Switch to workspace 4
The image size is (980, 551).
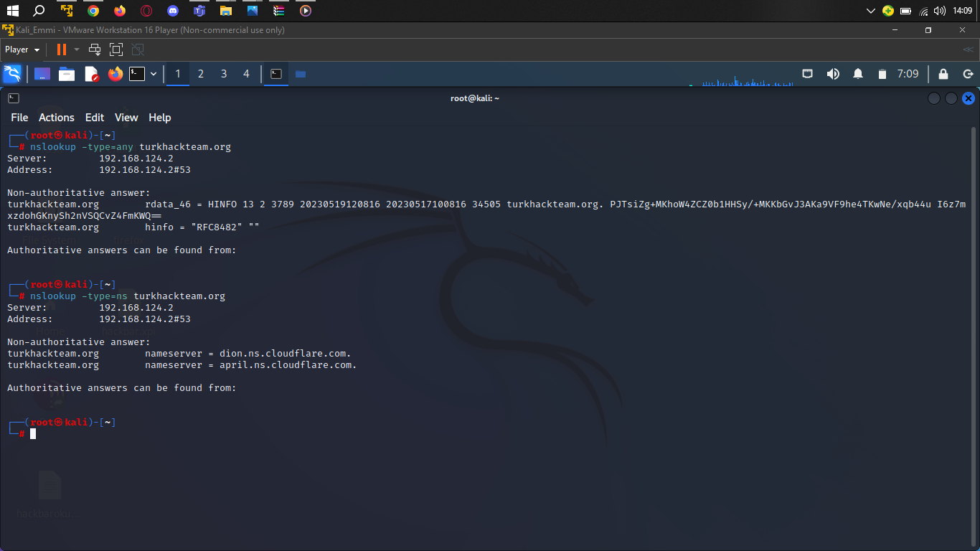coord(247,74)
